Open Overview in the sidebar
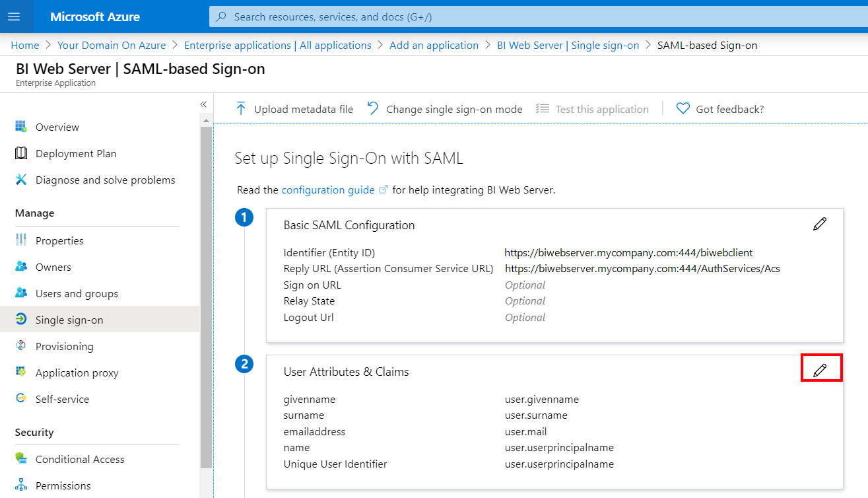 [57, 127]
